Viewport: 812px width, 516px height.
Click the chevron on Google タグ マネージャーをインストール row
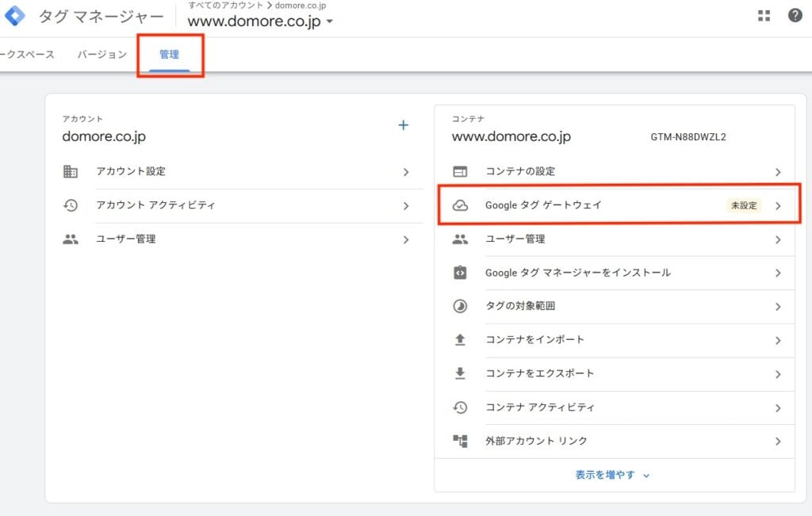point(778,273)
